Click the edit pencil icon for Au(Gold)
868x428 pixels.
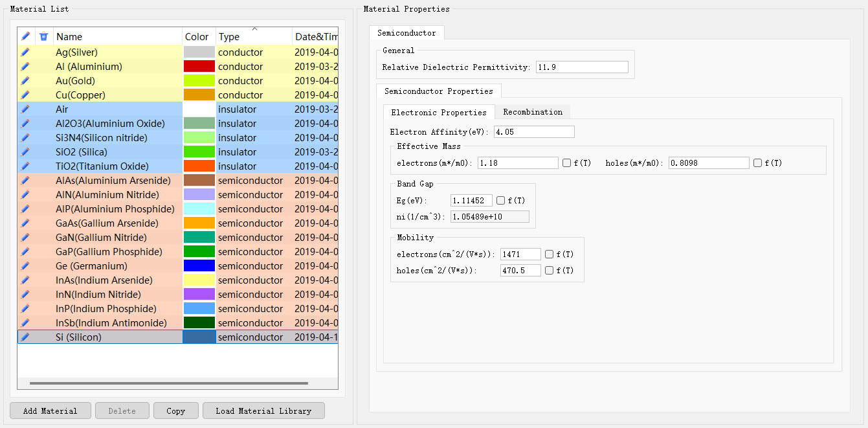25,80
